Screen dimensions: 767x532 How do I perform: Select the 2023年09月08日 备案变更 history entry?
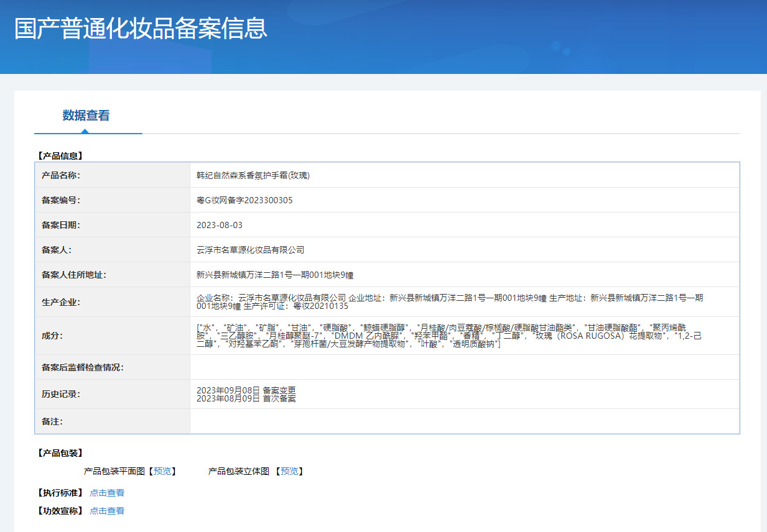(x=246, y=390)
